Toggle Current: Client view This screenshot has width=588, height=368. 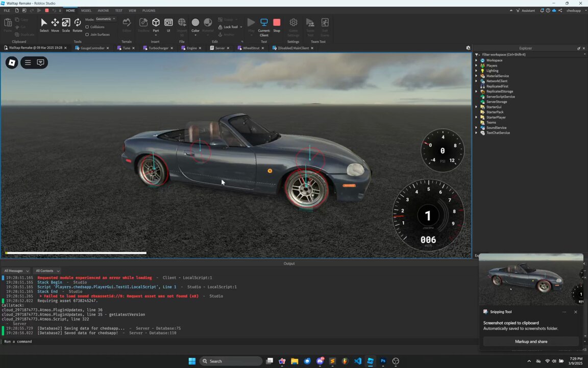point(264,27)
